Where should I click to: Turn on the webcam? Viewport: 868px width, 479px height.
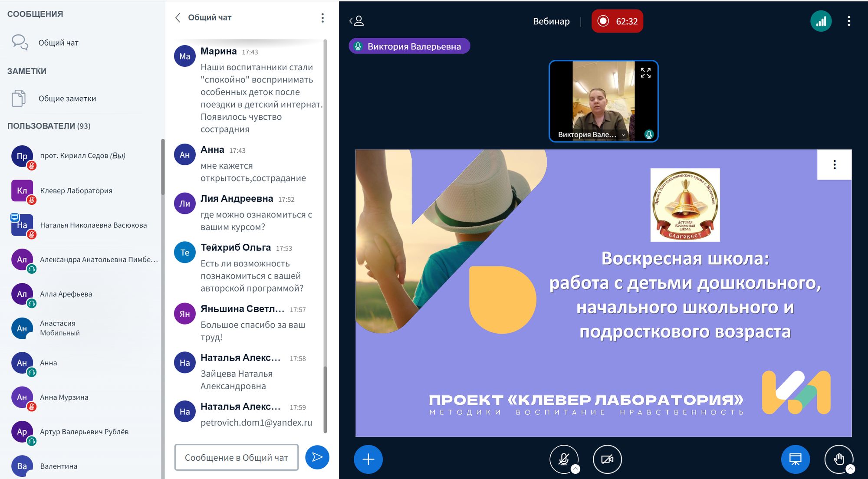point(607,459)
